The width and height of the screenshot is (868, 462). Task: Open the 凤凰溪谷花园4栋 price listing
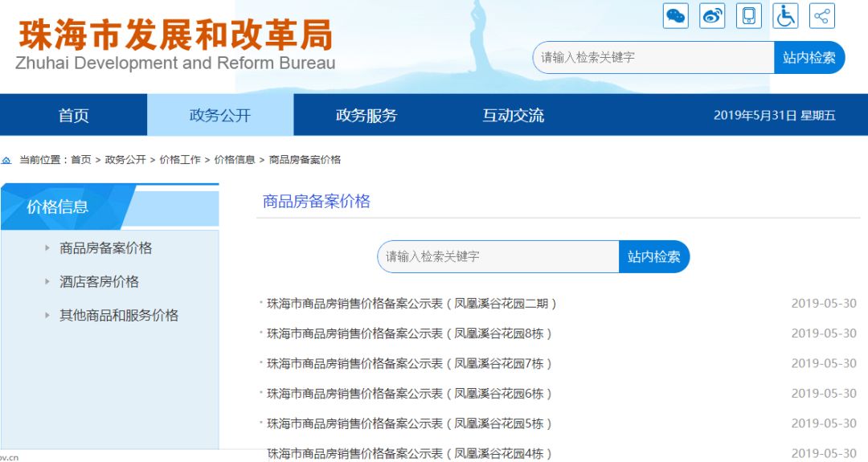(x=409, y=454)
